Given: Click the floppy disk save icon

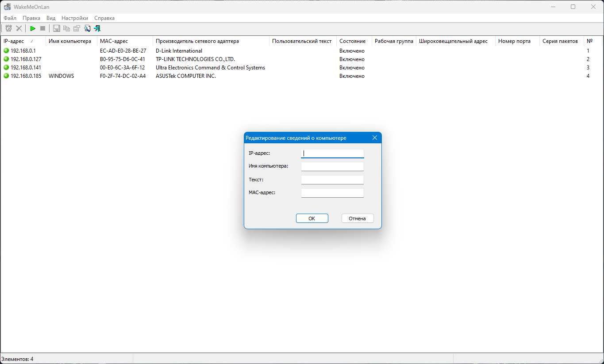Looking at the screenshot, I should pyautogui.click(x=57, y=28).
